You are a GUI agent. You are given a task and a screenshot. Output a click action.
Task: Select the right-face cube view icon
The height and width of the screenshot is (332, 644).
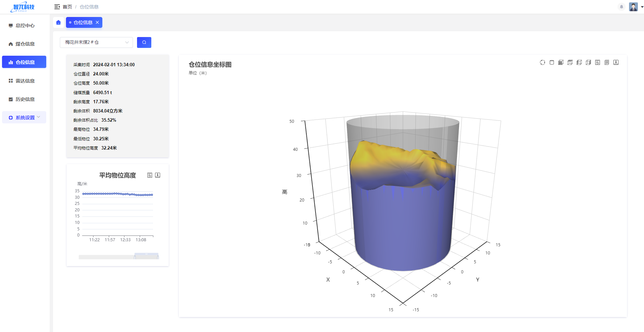[588, 63]
